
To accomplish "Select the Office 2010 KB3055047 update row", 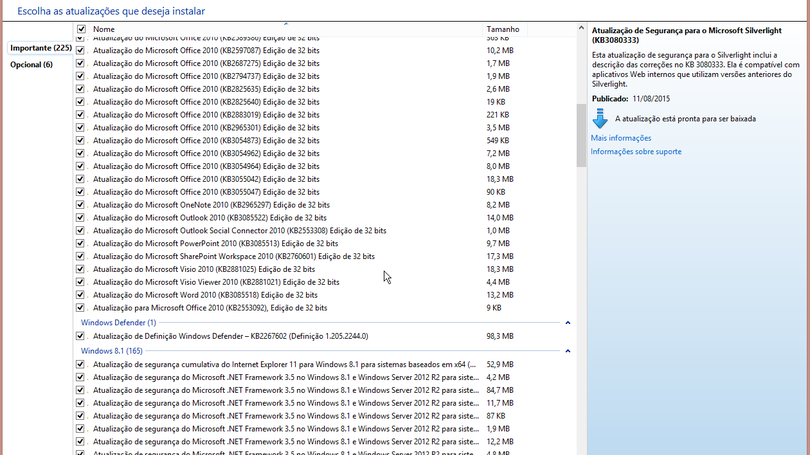I will [325, 192].
